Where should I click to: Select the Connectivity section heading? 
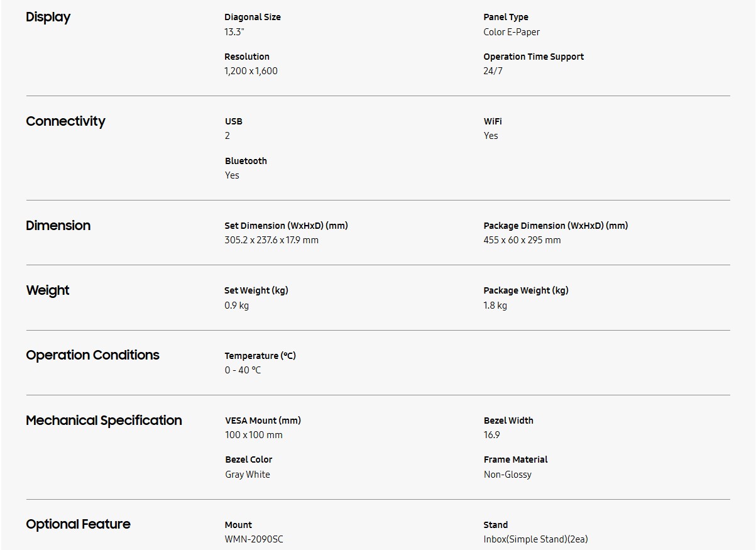(65, 121)
